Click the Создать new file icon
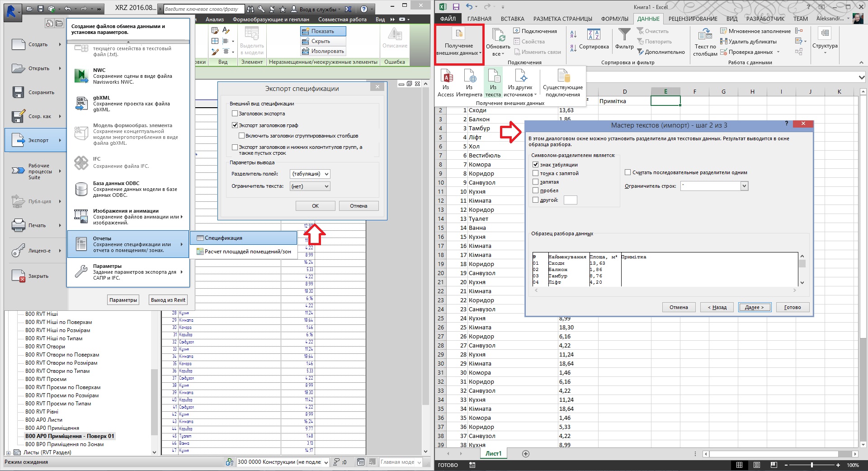Viewport: 868px width, 471px height. pyautogui.click(x=18, y=44)
